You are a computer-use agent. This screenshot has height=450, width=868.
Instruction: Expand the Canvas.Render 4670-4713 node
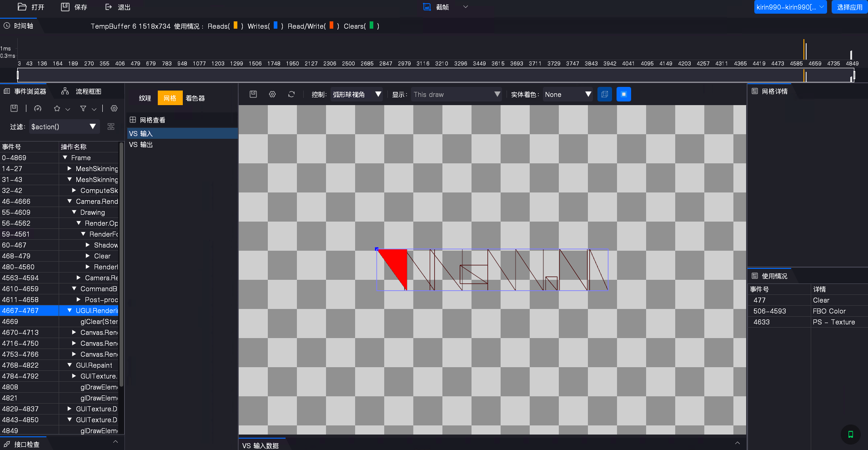pyautogui.click(x=74, y=332)
